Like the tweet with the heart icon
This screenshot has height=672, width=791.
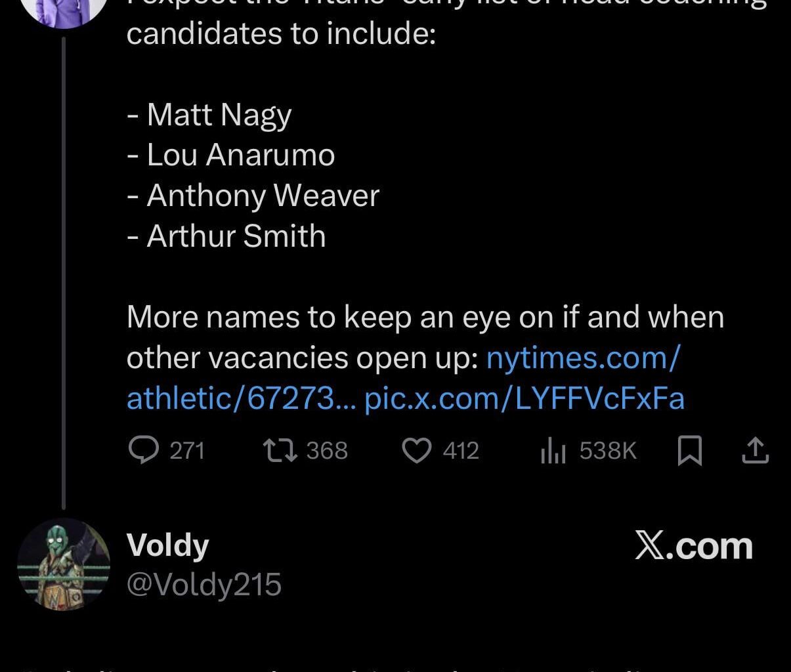click(416, 450)
